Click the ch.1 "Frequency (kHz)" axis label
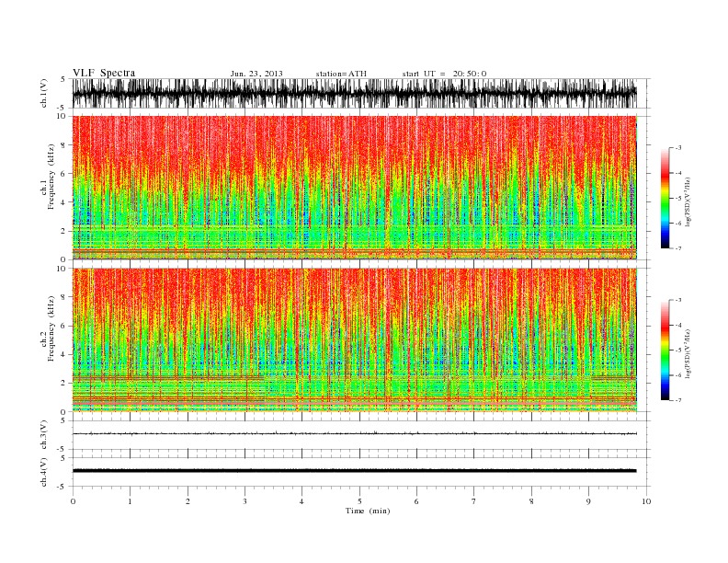Image resolution: width=728 pixels, height=563 pixels. (51, 177)
